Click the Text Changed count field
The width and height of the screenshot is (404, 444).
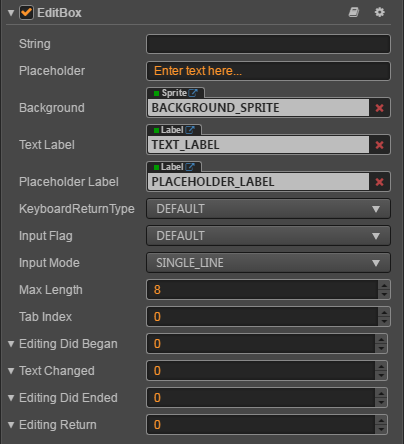(x=261, y=371)
